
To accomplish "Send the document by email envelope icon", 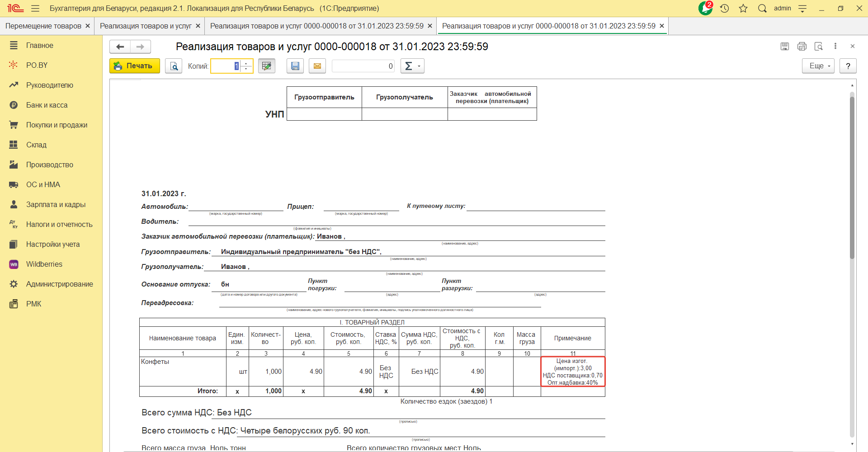I will coord(317,66).
